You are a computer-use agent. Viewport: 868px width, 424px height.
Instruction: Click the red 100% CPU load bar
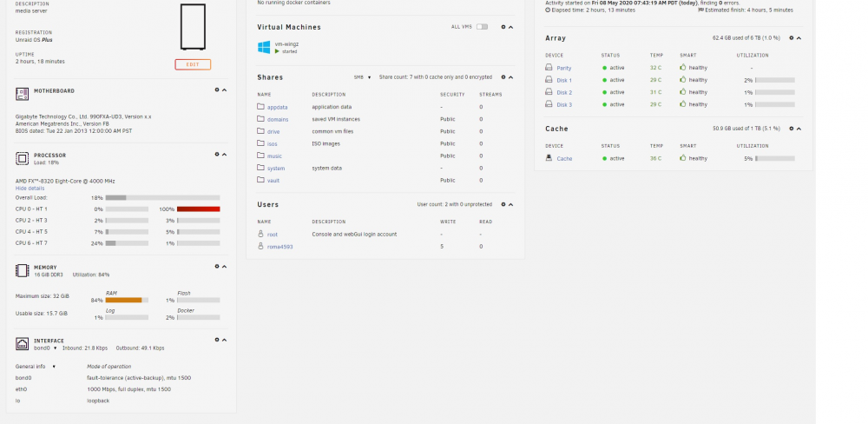(198, 209)
